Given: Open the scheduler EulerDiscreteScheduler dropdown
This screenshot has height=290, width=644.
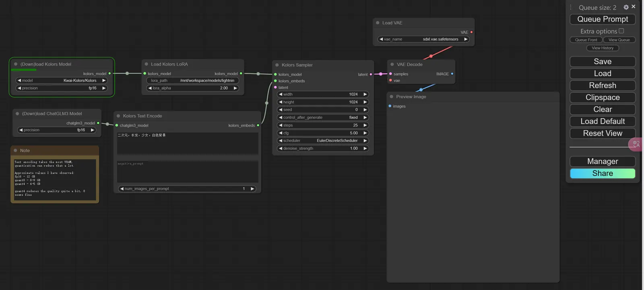Looking at the screenshot, I should tap(323, 141).
